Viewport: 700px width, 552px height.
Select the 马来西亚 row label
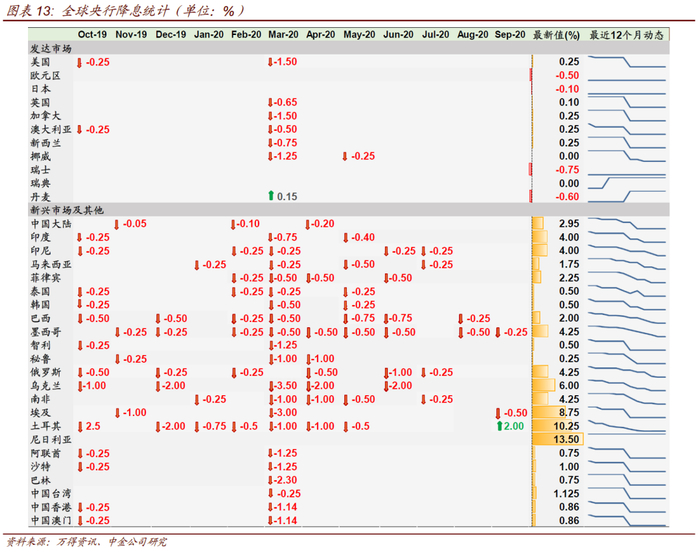tap(51, 264)
